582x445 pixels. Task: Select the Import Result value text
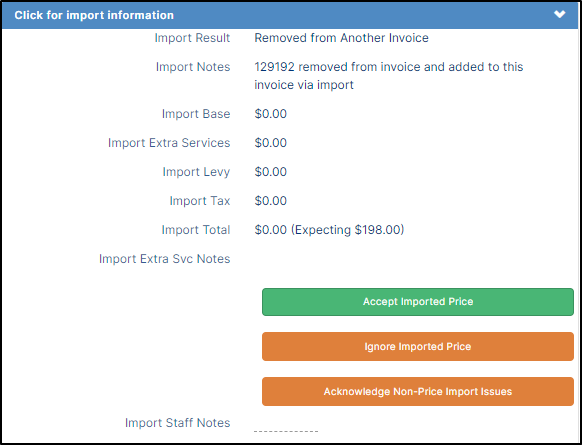pyautogui.click(x=341, y=38)
